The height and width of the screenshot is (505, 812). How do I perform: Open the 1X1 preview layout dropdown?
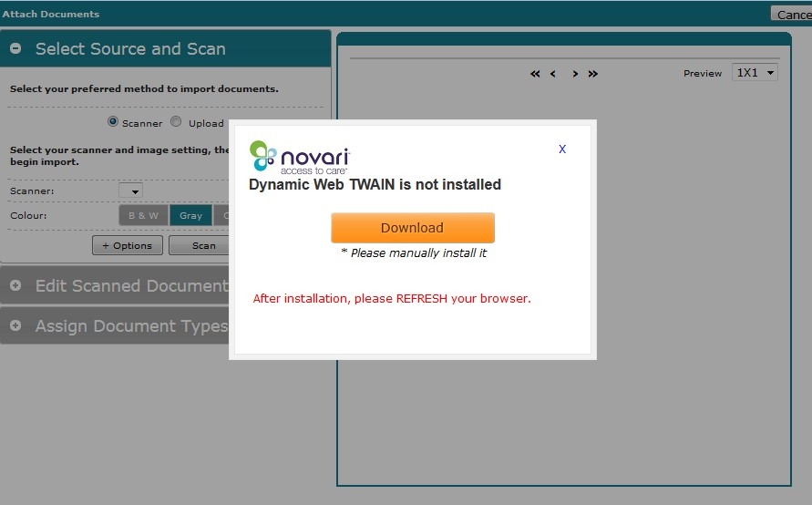pos(755,73)
